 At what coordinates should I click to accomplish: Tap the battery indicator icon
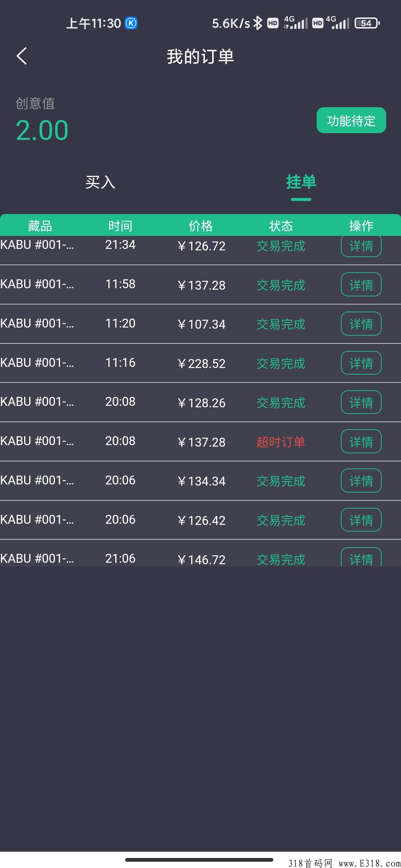tap(367, 23)
